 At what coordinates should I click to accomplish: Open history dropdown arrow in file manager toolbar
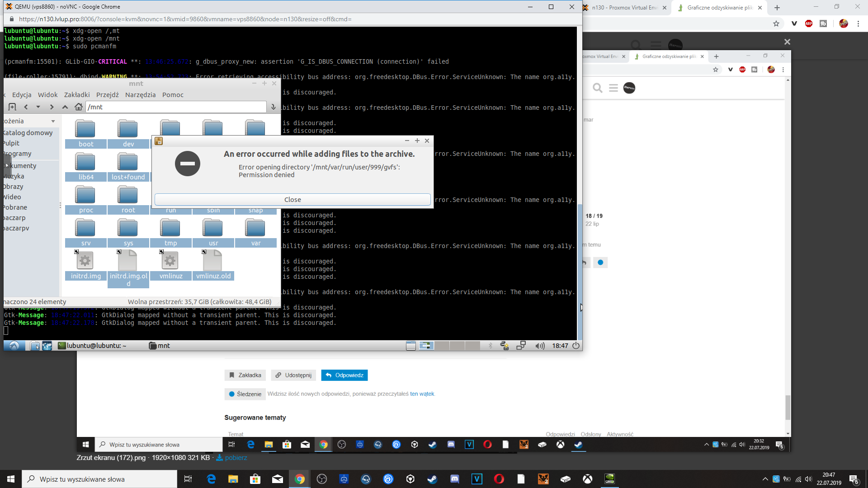pos(38,107)
